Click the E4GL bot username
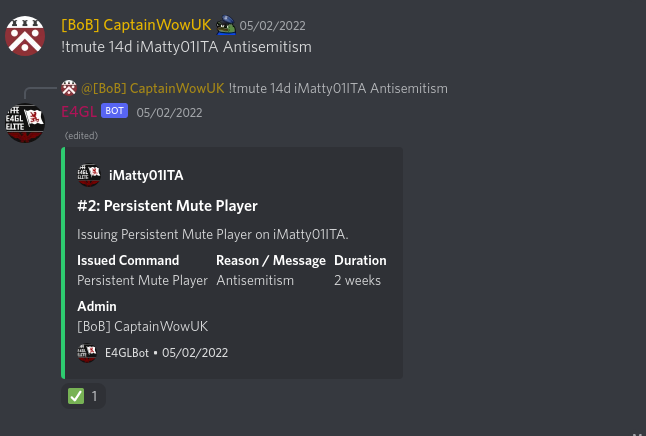646x436 pixels. click(x=79, y=111)
